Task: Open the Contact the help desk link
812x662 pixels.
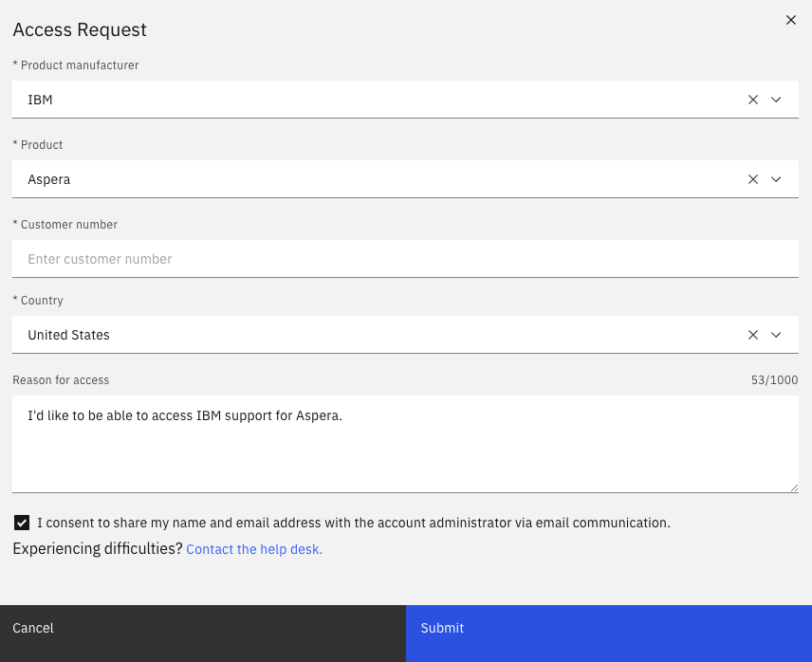Action: [254, 549]
